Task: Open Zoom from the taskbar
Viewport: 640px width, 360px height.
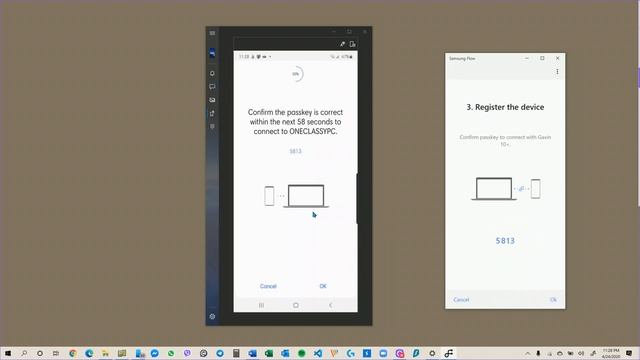Action: coord(383,353)
